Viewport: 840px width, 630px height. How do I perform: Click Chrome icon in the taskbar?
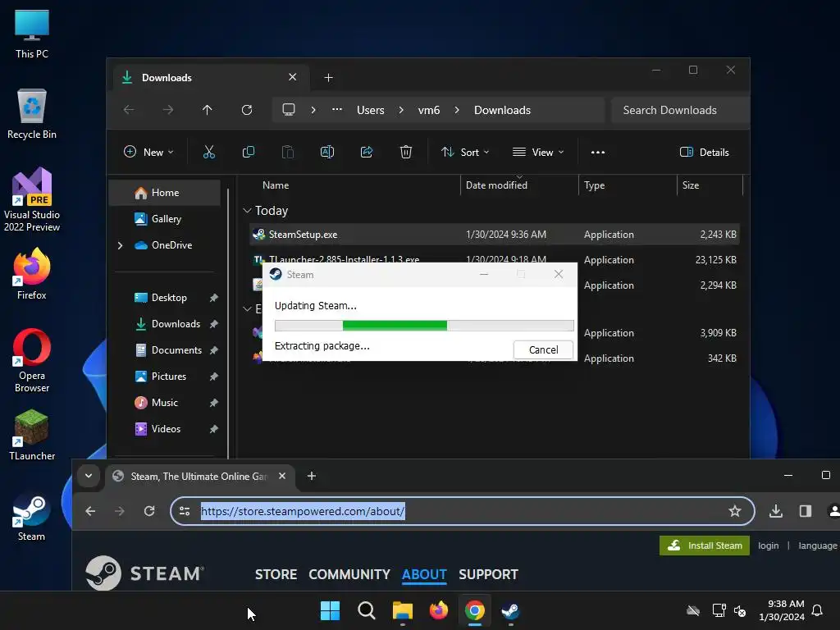pos(475,610)
